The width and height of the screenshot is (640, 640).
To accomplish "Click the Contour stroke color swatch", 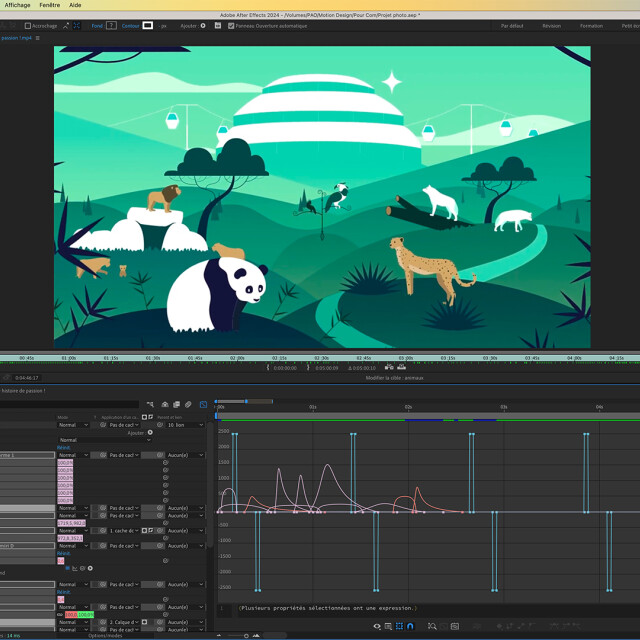I will (147, 25).
